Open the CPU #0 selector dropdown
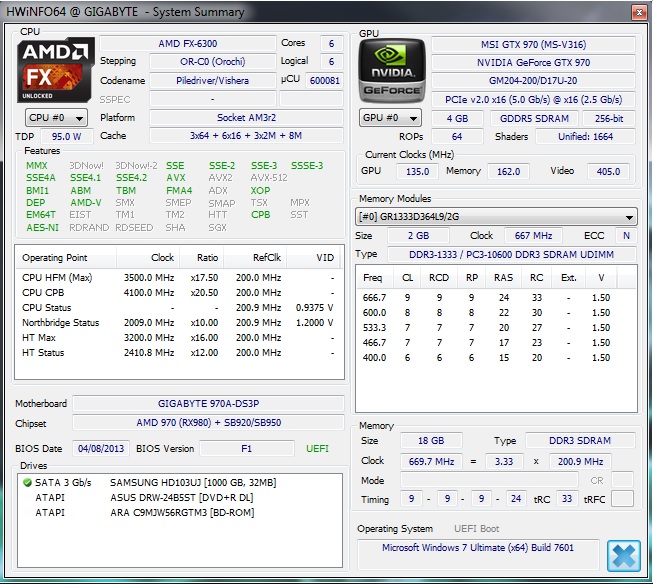The image size is (653, 584). 56,118
